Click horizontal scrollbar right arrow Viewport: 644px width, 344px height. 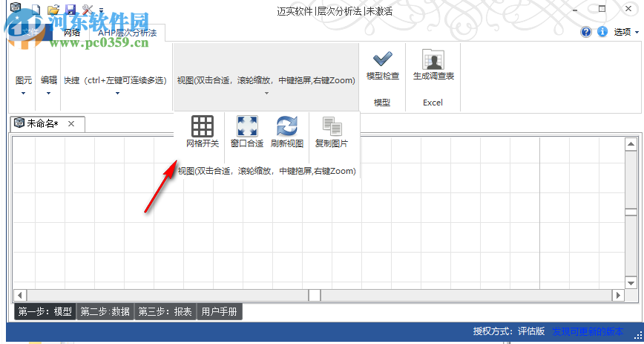[x=618, y=295]
